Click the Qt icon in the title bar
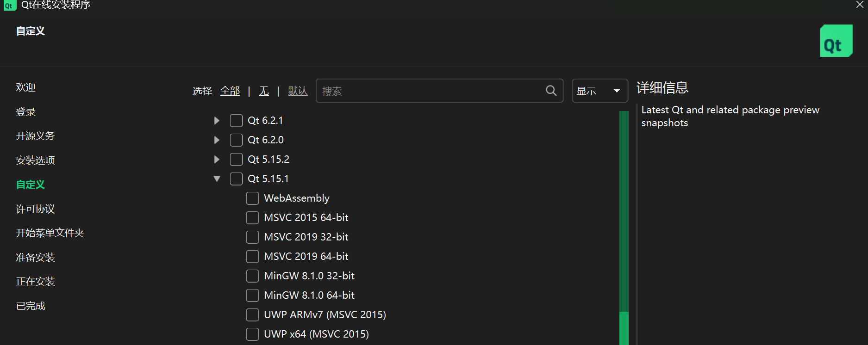This screenshot has width=868, height=345. pos(9,5)
